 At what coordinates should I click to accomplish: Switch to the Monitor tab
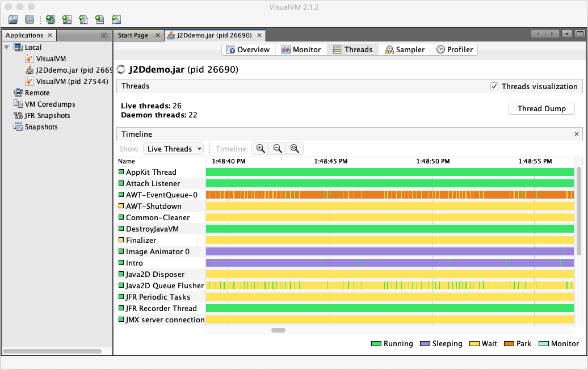tap(301, 49)
